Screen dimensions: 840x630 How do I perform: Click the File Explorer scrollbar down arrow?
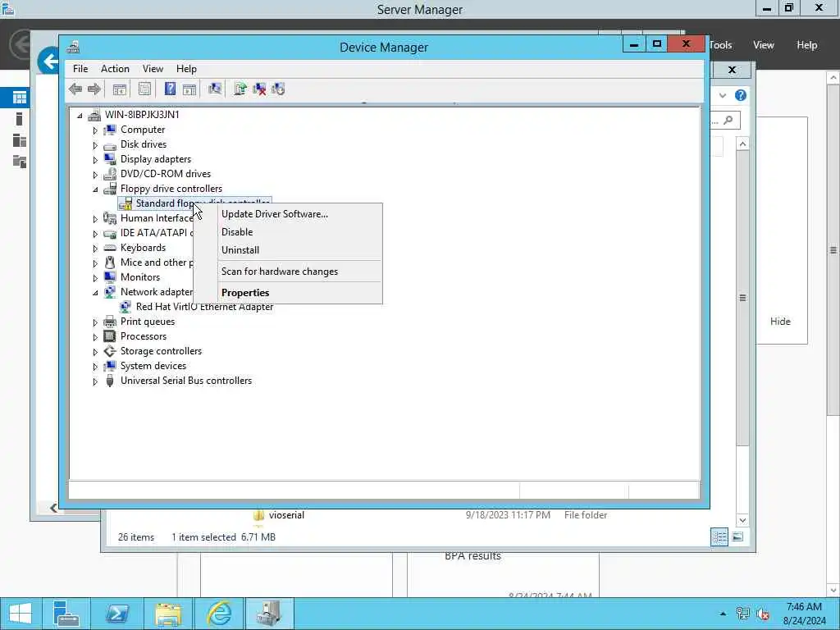click(742, 519)
